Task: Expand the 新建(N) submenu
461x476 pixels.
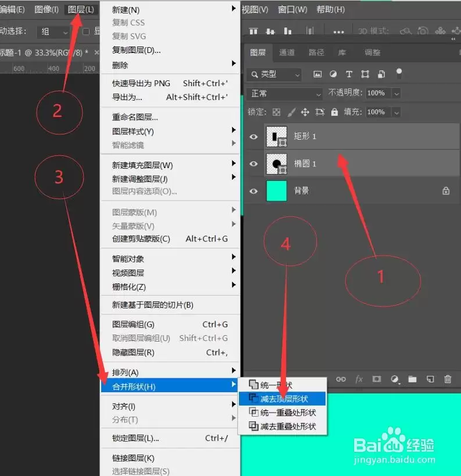Action: (x=233, y=9)
